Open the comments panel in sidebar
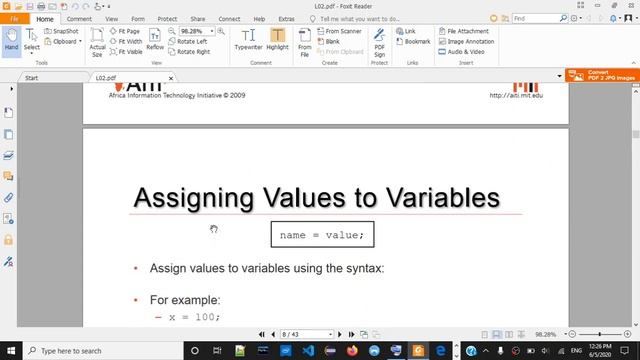Image resolution: width=640 pixels, height=360 pixels. coord(8,176)
